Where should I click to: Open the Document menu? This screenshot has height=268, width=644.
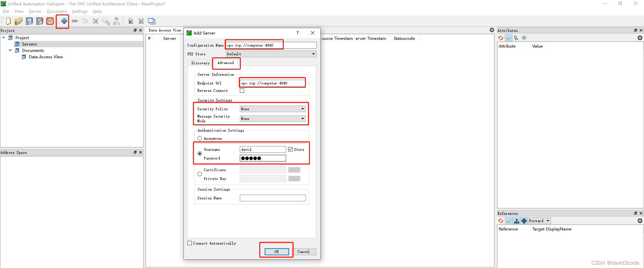(57, 11)
